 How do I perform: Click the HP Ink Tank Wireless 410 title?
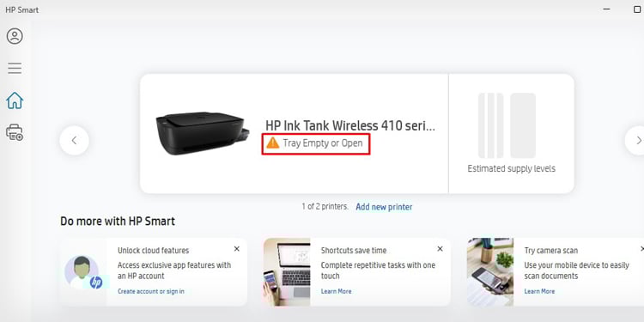coord(350,125)
